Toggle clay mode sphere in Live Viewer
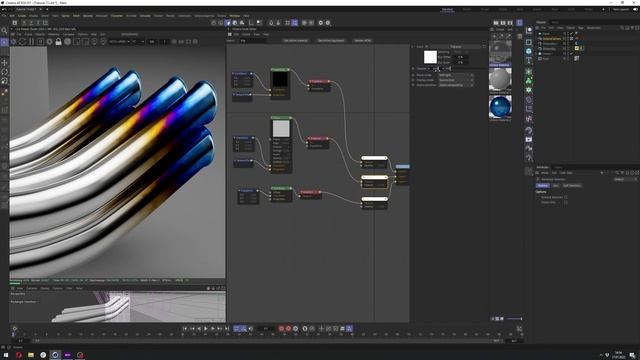The height and width of the screenshot is (360, 640). [x=67, y=42]
